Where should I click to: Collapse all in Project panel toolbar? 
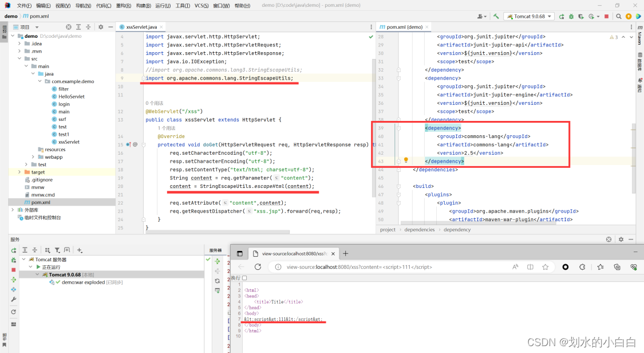click(x=88, y=27)
